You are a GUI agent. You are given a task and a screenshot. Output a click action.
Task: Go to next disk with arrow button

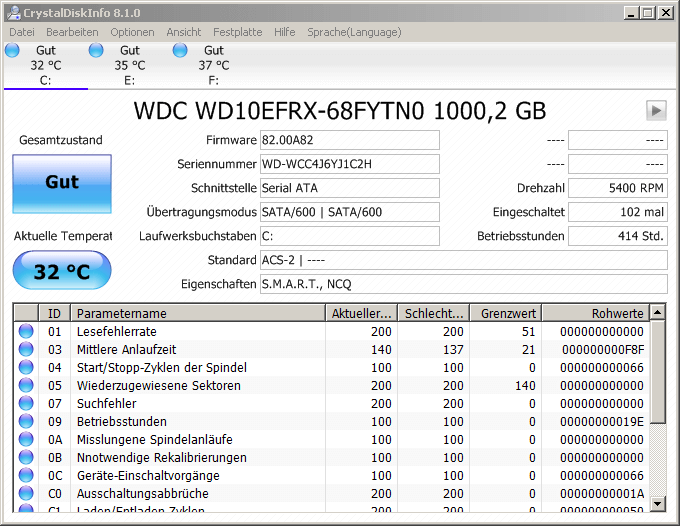point(656,111)
